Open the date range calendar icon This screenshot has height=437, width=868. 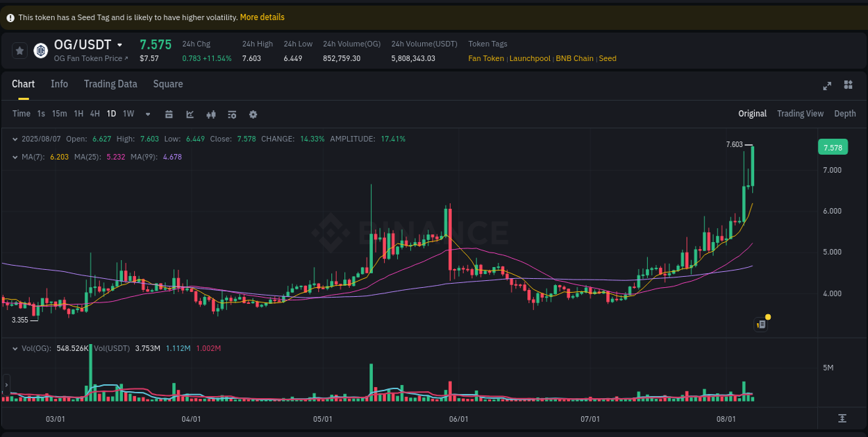[169, 114]
